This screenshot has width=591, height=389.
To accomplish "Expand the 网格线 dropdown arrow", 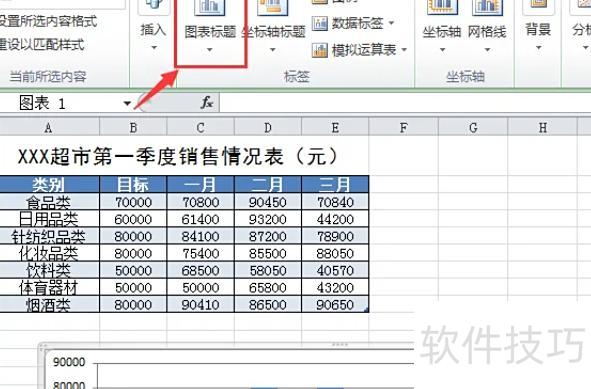I will (487, 49).
